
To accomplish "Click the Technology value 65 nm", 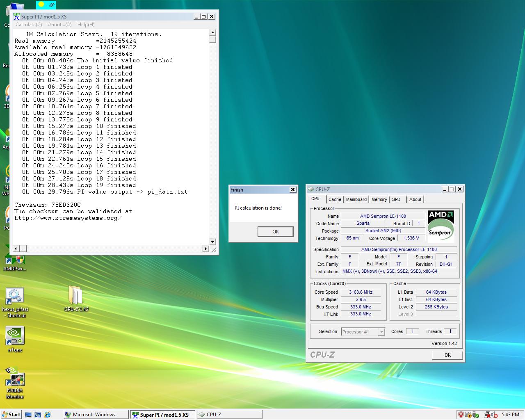I will click(352, 238).
